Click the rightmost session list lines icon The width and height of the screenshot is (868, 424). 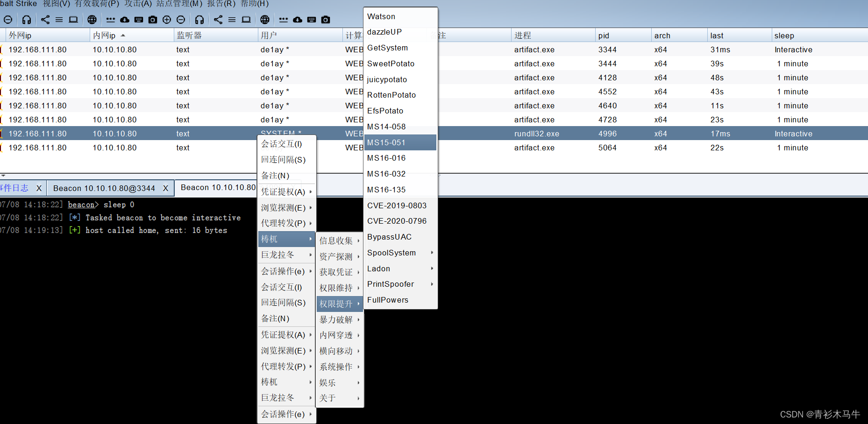pyautogui.click(x=232, y=20)
